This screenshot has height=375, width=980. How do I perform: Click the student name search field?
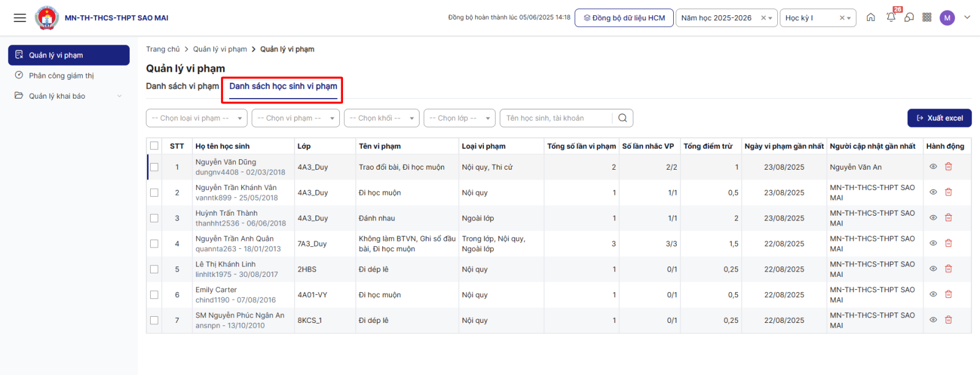pos(556,118)
